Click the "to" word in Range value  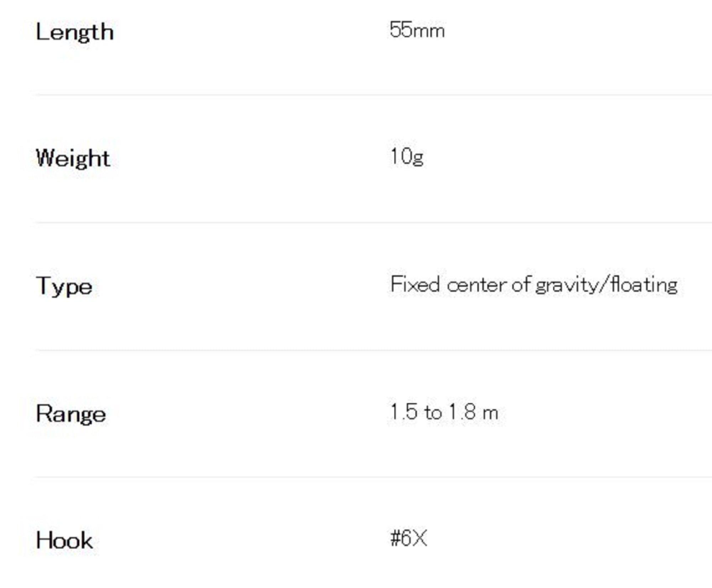click(433, 413)
